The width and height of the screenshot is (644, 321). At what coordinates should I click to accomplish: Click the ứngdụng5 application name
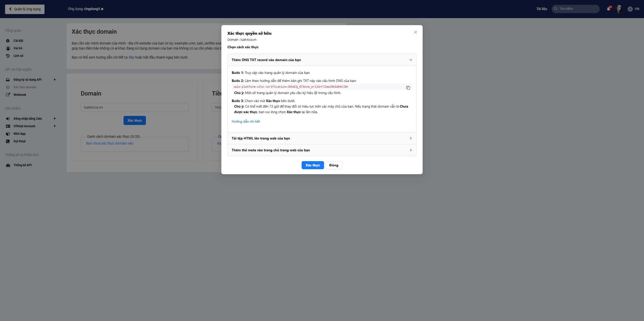(x=92, y=9)
